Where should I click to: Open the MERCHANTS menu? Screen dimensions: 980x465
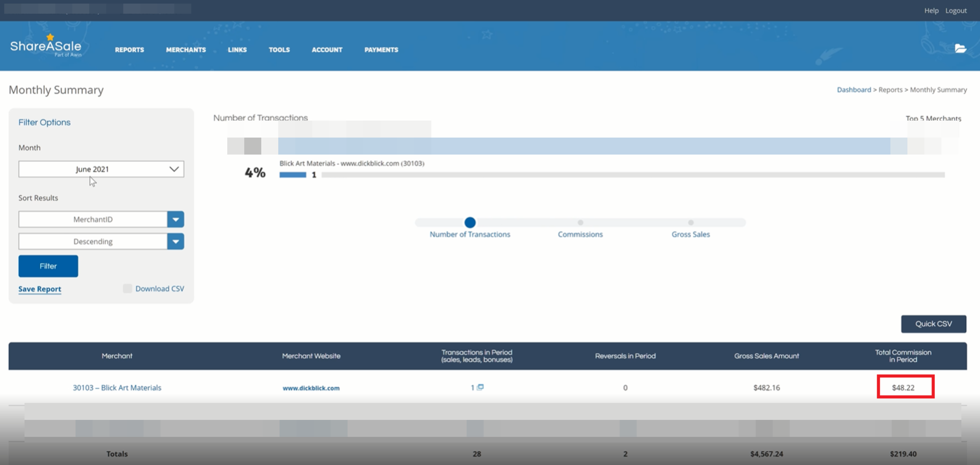[186, 50]
